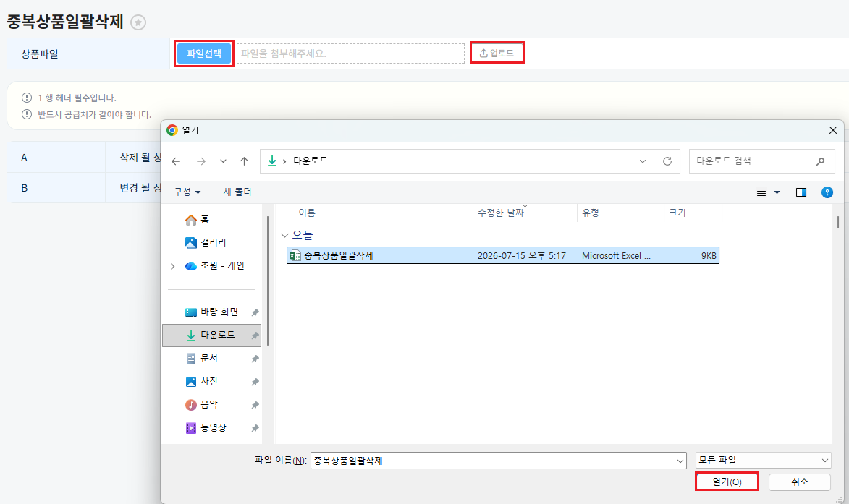Click the search magnifier icon
The height and width of the screenshot is (504, 849).
[x=820, y=161]
